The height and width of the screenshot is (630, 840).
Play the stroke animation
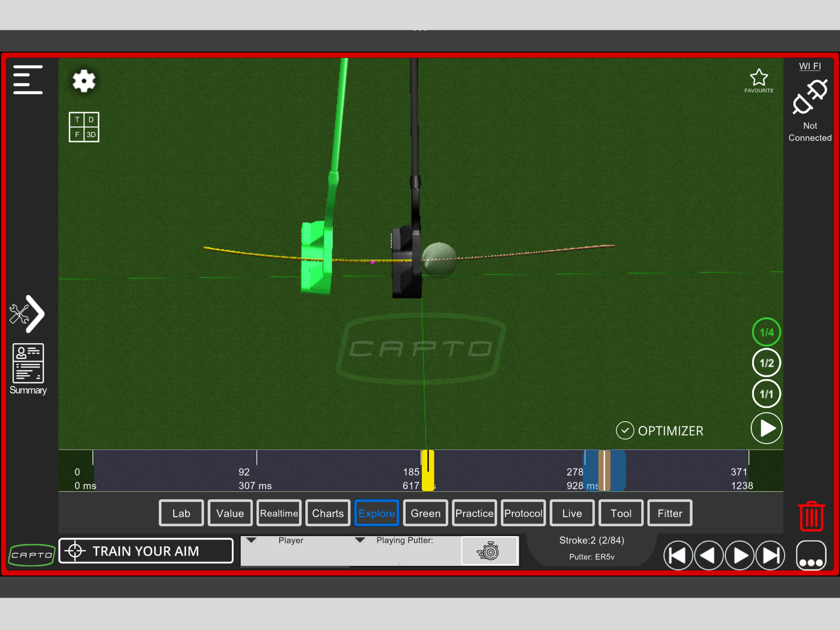click(x=766, y=428)
